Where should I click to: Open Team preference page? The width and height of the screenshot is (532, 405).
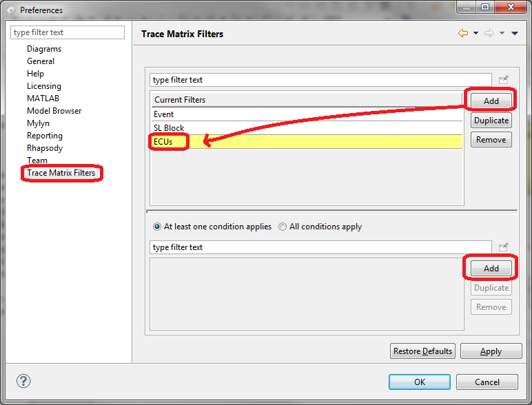coord(37,160)
